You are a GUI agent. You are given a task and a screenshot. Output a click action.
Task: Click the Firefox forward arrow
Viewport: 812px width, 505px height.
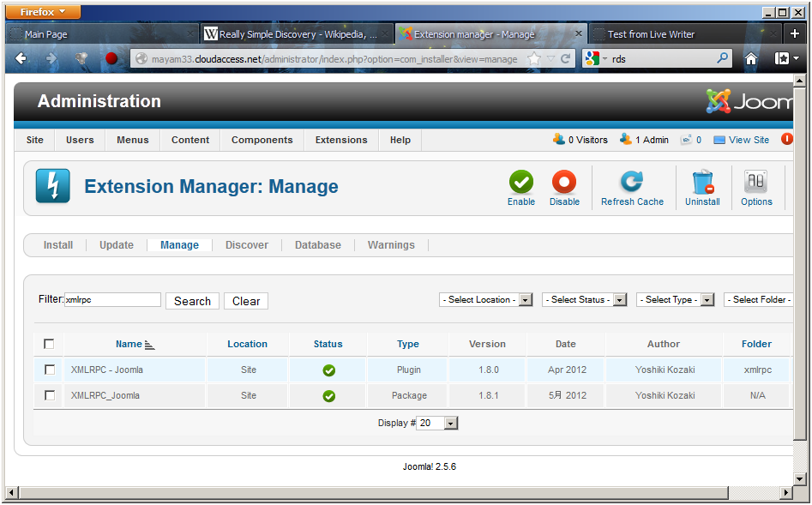[x=51, y=58]
